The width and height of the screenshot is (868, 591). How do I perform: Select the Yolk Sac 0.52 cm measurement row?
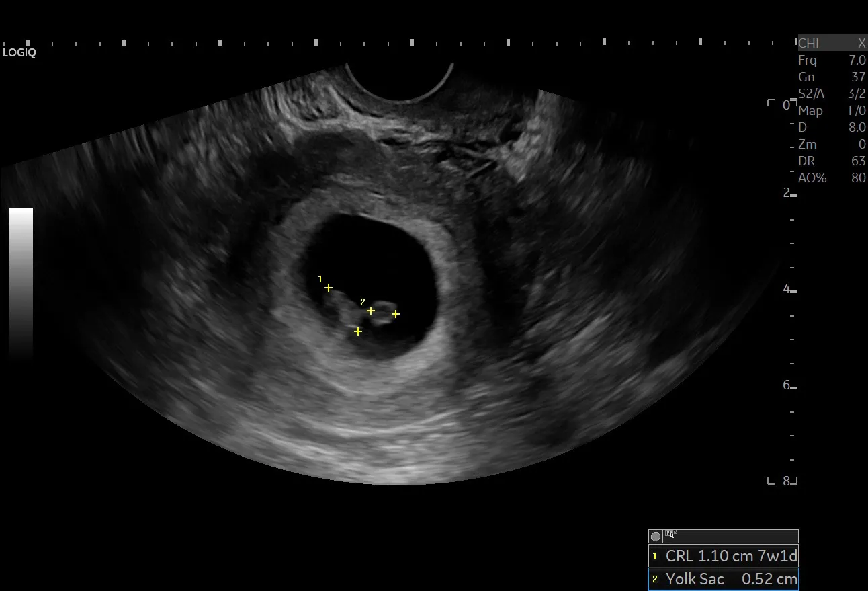click(724, 579)
